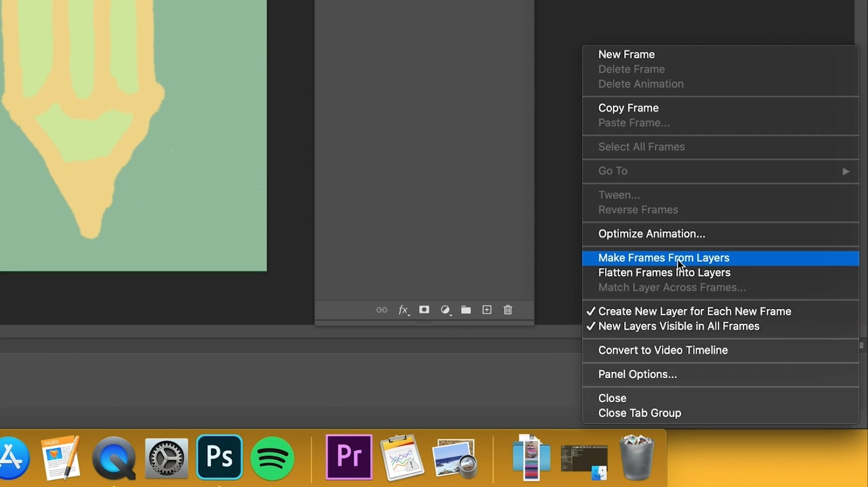Click the Add Layer Style (fx) icon
868x487 pixels.
(403, 310)
